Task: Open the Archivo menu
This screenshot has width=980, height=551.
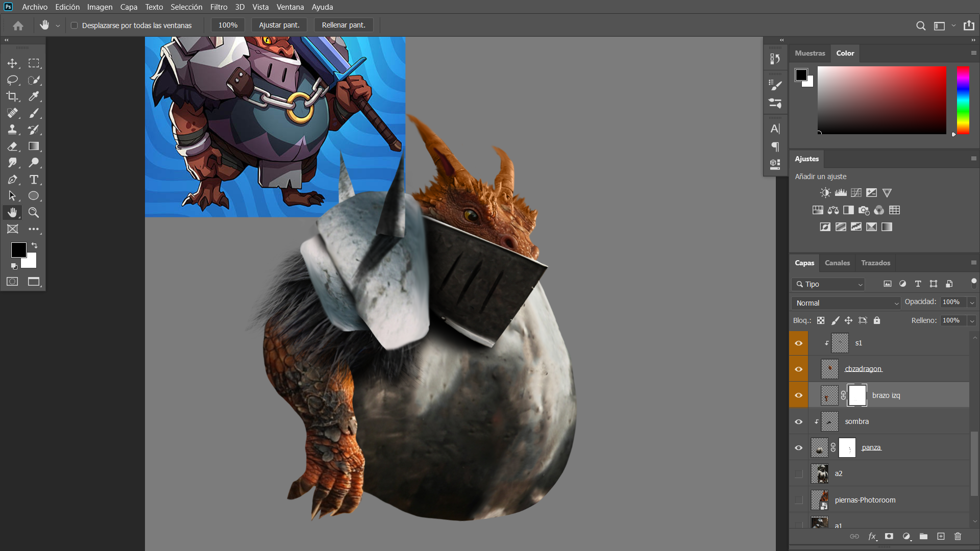Action: tap(35, 7)
